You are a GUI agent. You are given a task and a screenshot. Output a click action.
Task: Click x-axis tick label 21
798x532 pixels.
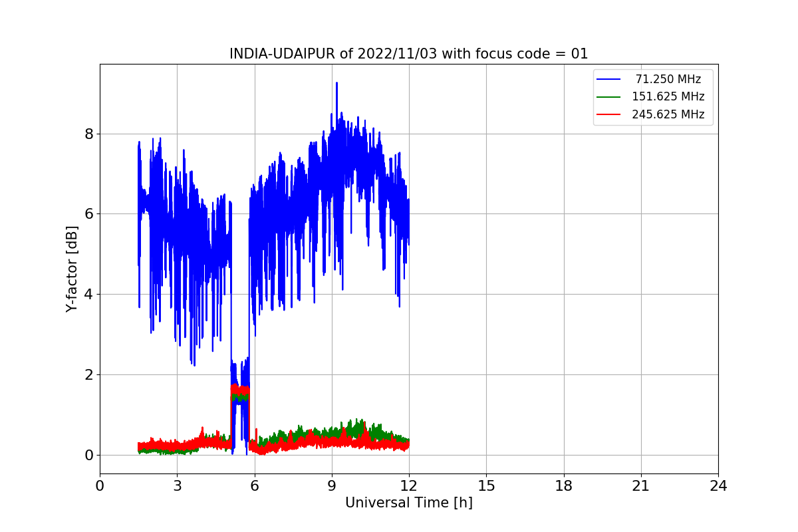pyautogui.click(x=640, y=486)
